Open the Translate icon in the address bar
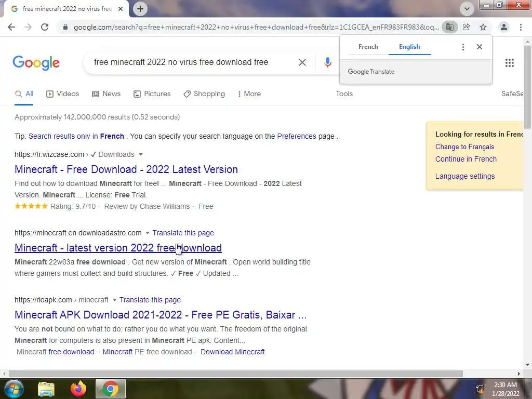 click(x=449, y=27)
